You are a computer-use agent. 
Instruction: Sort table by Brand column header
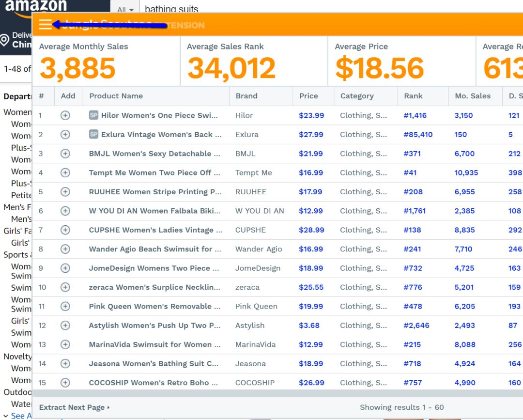pos(246,96)
